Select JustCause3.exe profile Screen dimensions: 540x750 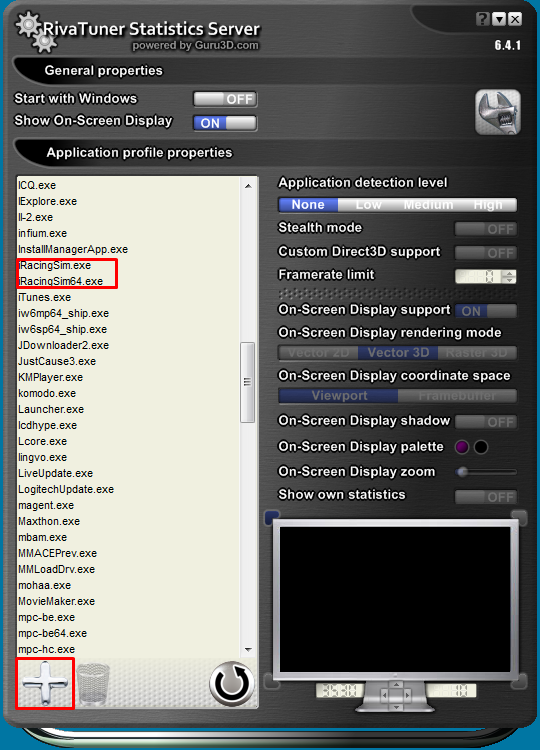(x=57, y=362)
